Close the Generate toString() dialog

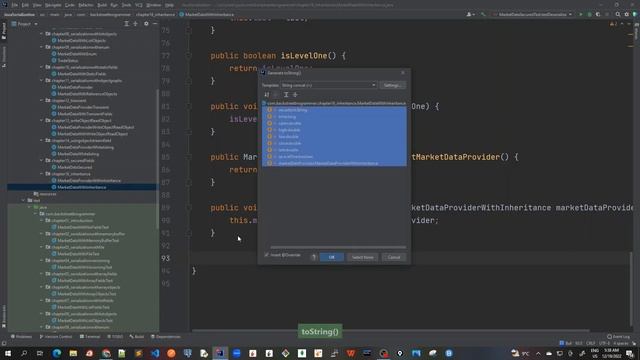[403, 73]
